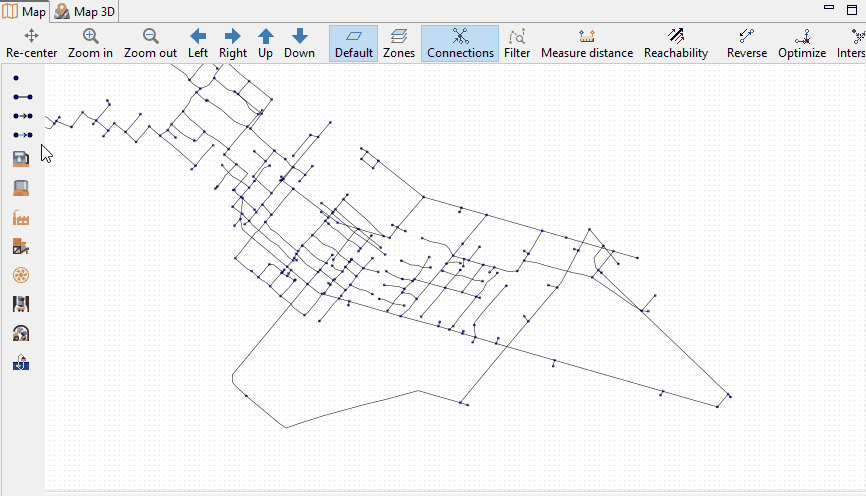The image size is (866, 496).
Task: Open the Filter tool
Action: pyautogui.click(x=517, y=44)
